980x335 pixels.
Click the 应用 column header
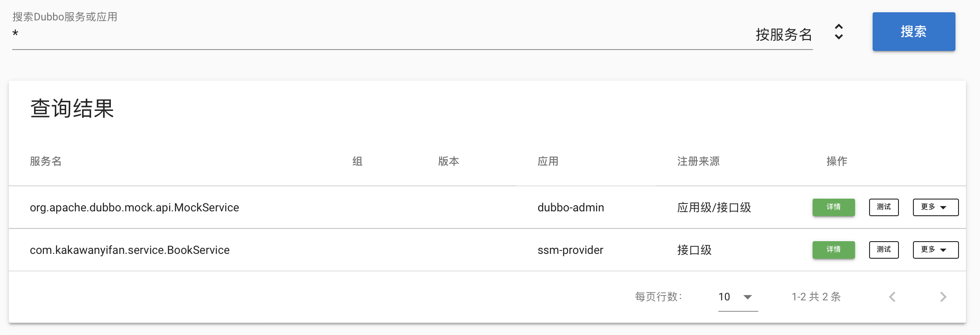pyautogui.click(x=548, y=161)
